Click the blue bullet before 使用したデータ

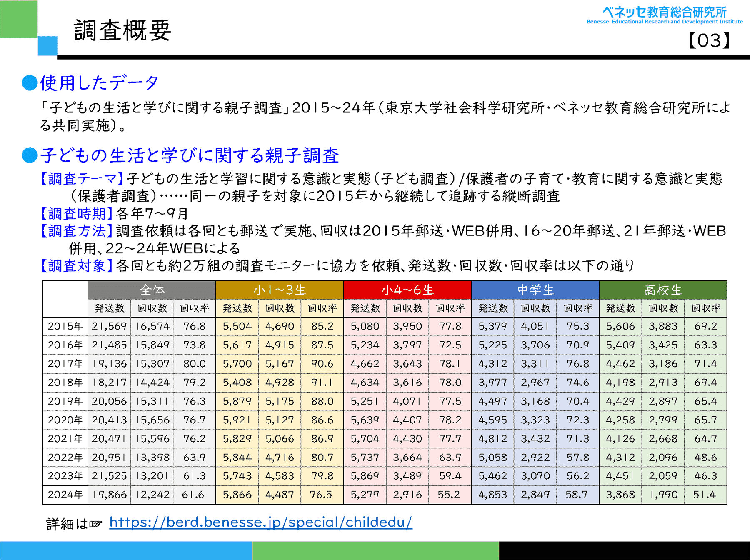30,82
